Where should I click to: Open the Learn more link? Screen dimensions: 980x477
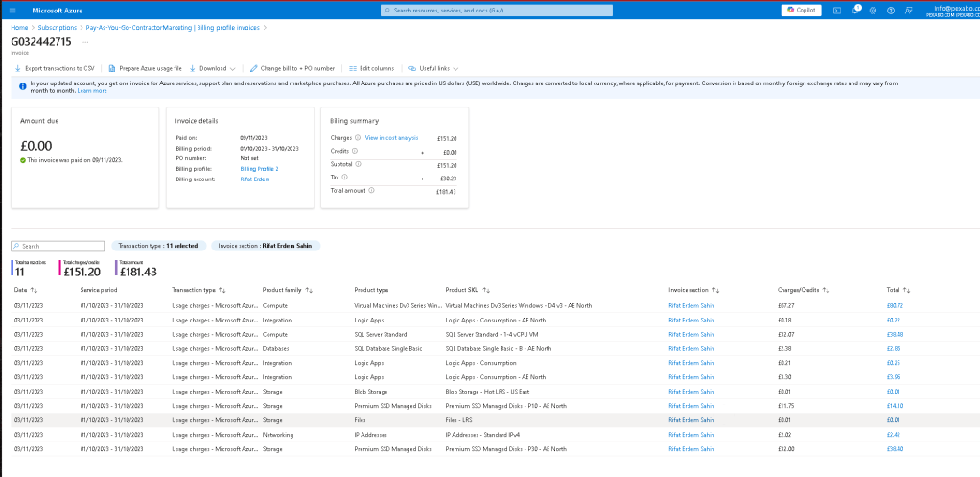(x=92, y=91)
